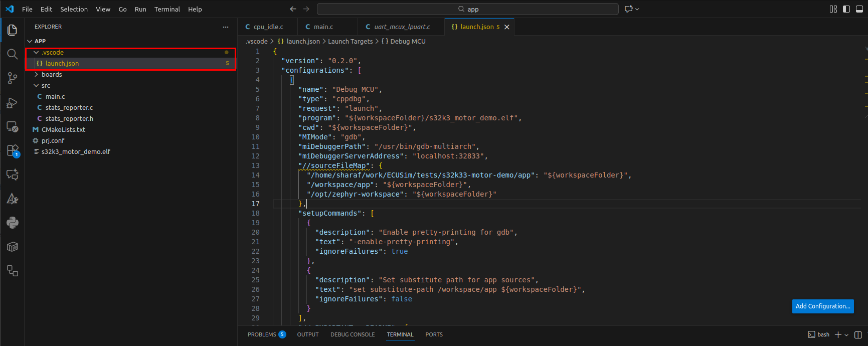This screenshot has height=346, width=868.
Task: Open the Remote Explorer view
Action: (13, 127)
